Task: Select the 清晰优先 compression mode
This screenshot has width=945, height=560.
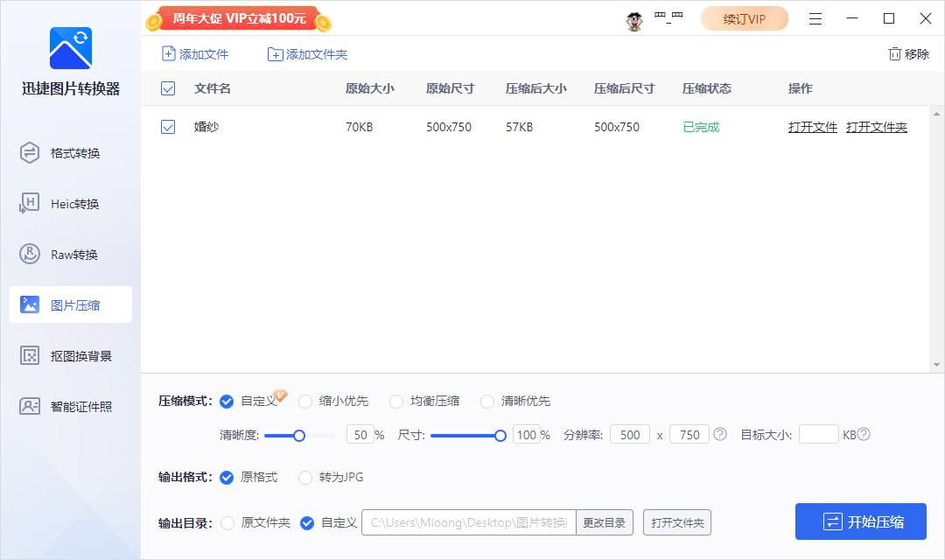Action: coord(487,401)
